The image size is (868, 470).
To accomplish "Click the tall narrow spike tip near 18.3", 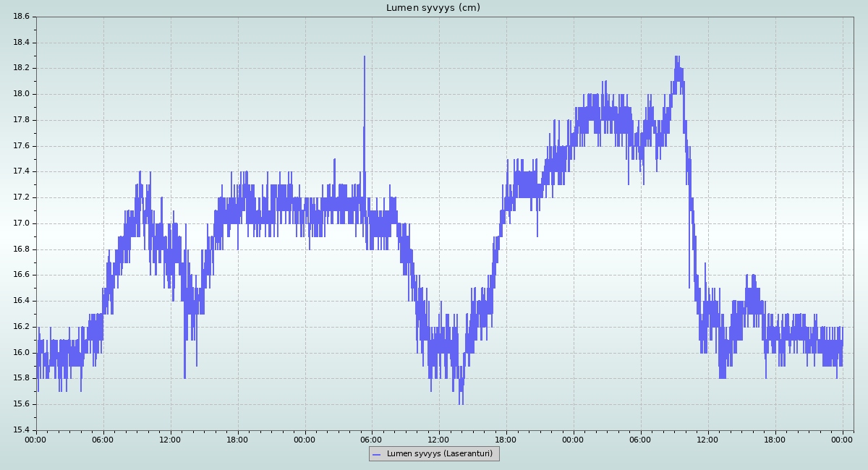I will [365, 57].
